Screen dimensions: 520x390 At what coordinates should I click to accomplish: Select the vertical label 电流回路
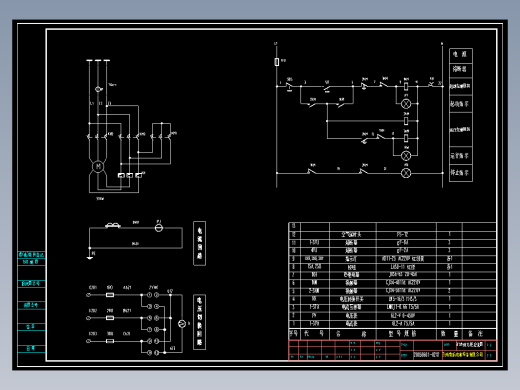click(x=199, y=243)
